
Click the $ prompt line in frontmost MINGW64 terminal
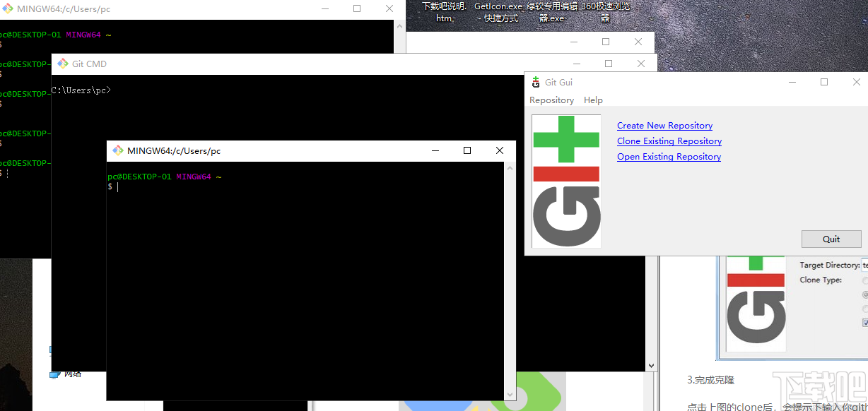coord(113,187)
